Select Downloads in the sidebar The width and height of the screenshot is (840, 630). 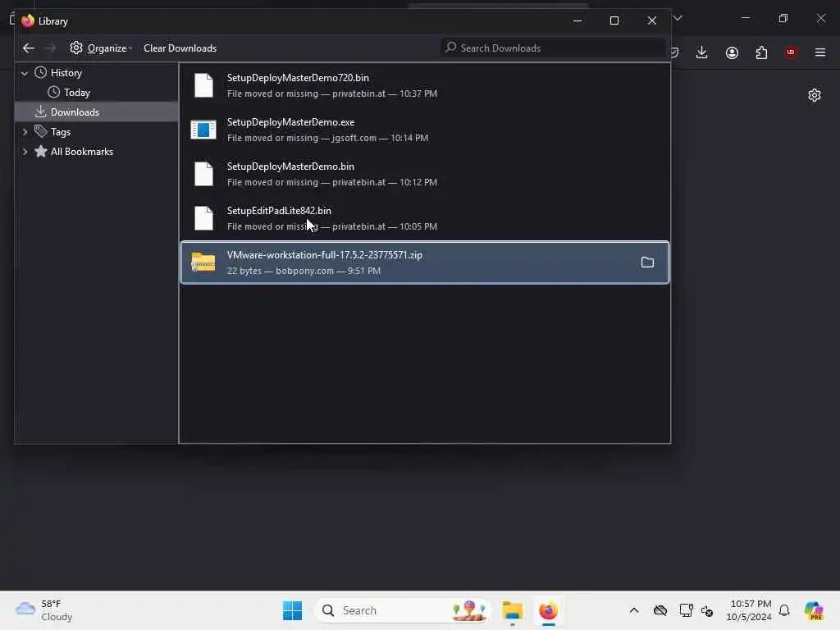[97, 112]
